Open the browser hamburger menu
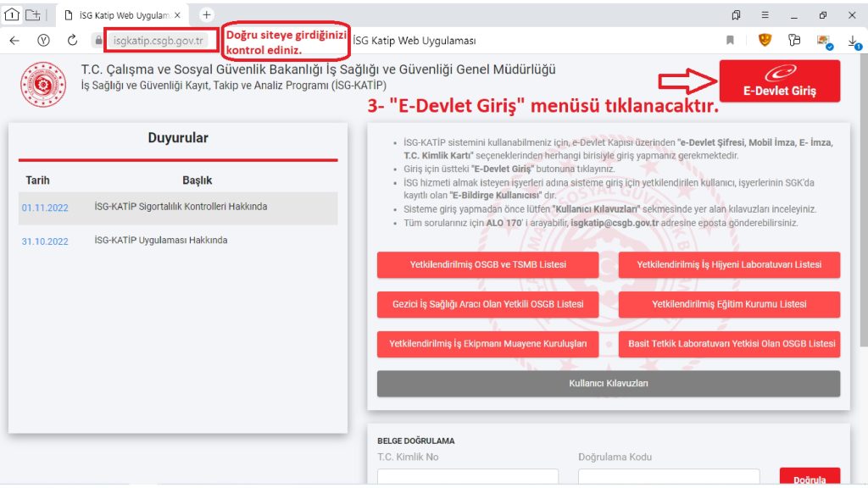The height and width of the screenshot is (488, 868). point(765,15)
